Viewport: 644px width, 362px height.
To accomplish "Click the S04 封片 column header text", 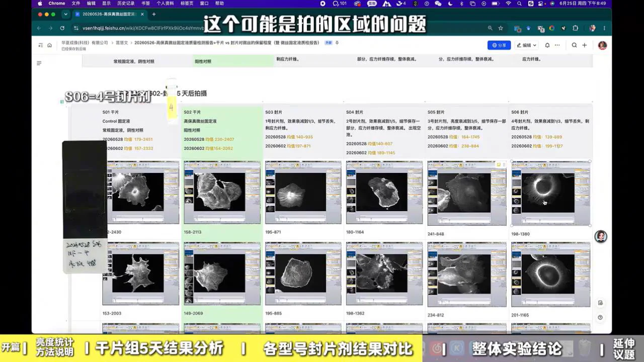I will 355,112.
